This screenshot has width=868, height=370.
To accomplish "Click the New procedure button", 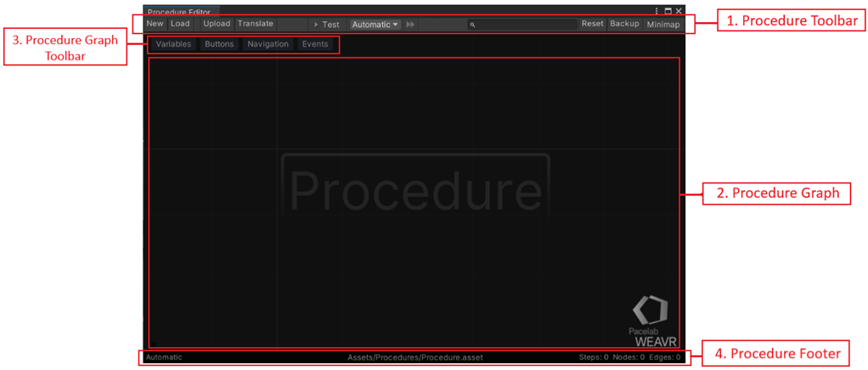I will (x=155, y=25).
